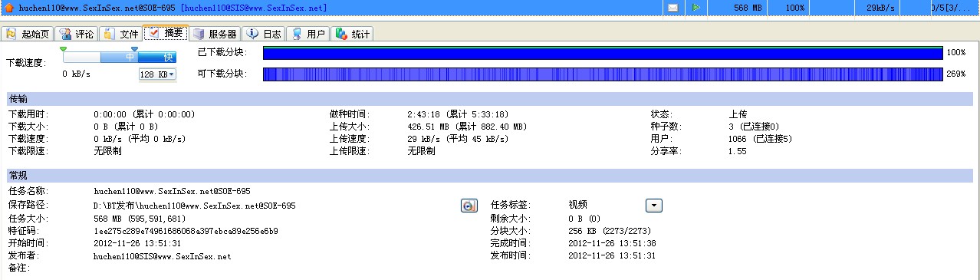Open the save path folder browse icon
This screenshot has width=980, height=280.
(469, 206)
